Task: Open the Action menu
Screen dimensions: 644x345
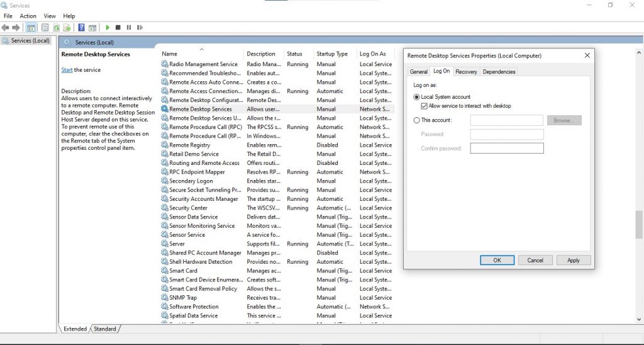Action: click(28, 16)
